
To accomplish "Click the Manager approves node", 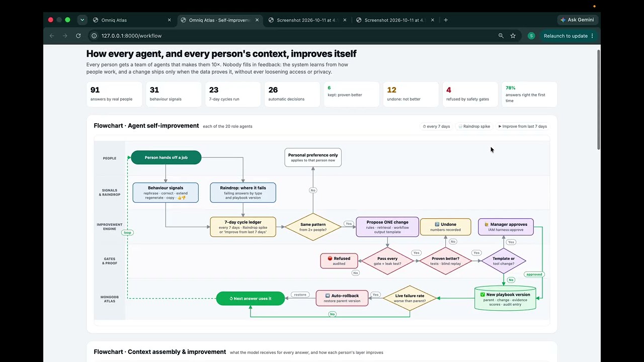I will click(x=506, y=227).
